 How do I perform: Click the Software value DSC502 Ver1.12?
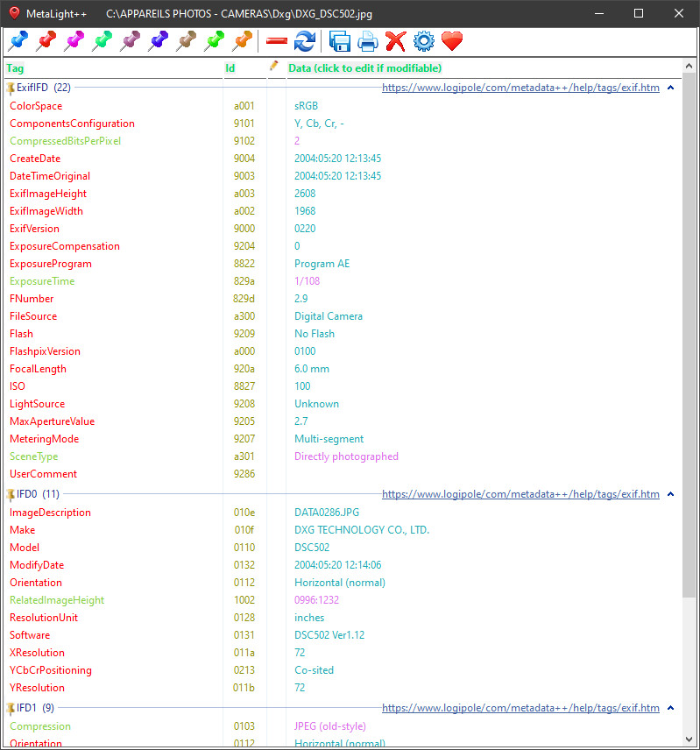coord(329,635)
